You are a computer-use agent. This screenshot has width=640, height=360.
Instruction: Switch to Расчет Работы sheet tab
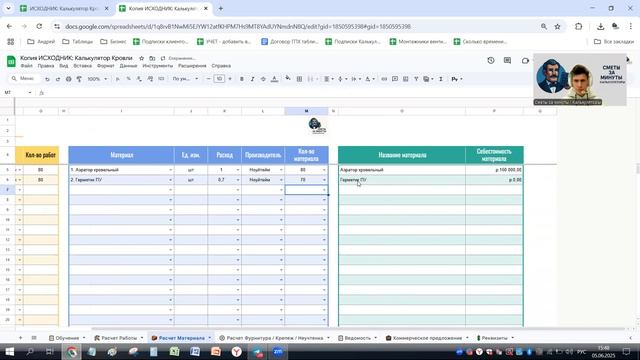point(119,338)
